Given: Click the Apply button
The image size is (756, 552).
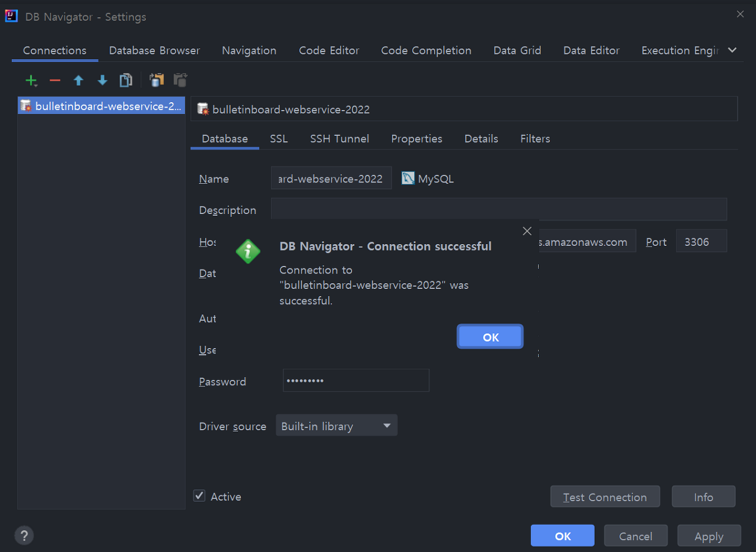Looking at the screenshot, I should 709,536.
